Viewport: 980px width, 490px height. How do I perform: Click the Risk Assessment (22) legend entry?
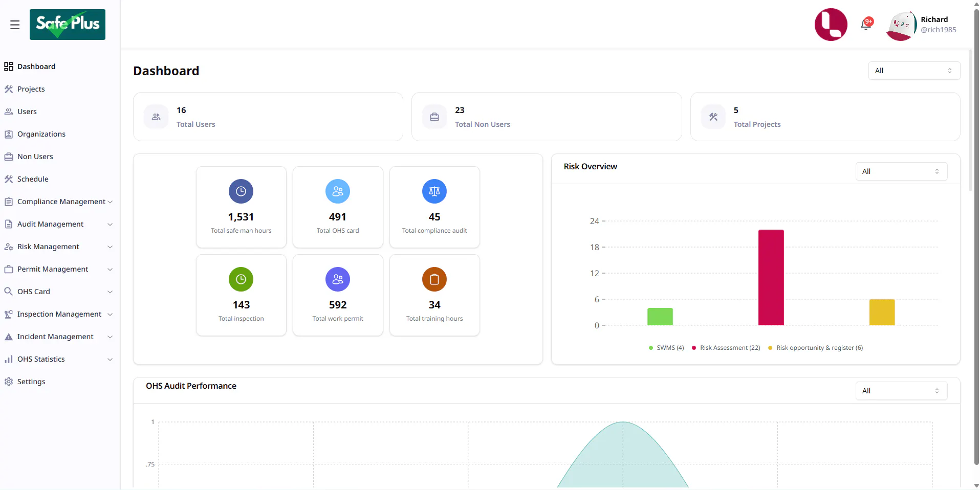pos(726,348)
